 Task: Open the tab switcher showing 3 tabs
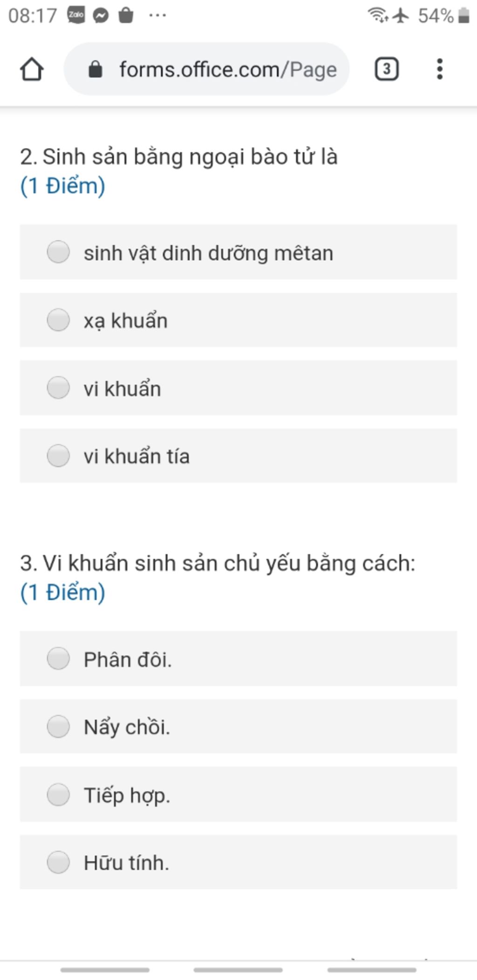(386, 69)
